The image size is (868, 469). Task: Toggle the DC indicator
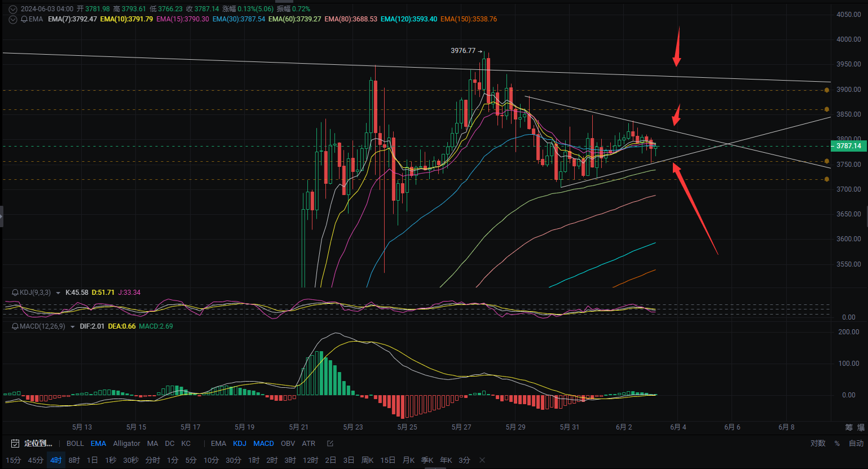(170, 444)
